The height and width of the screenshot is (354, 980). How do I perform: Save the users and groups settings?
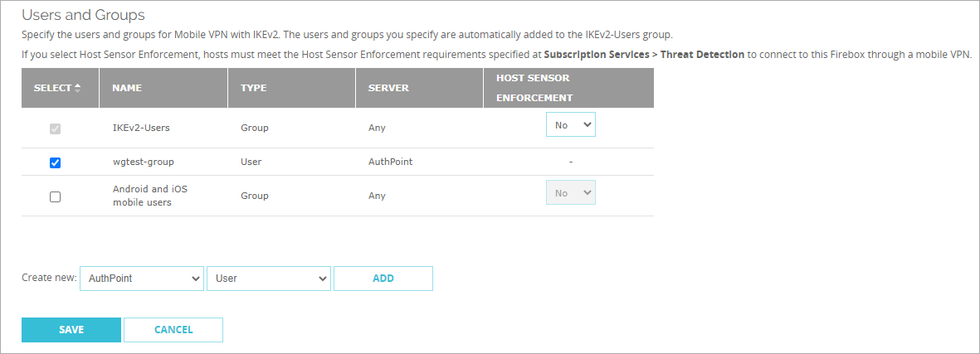[71, 330]
